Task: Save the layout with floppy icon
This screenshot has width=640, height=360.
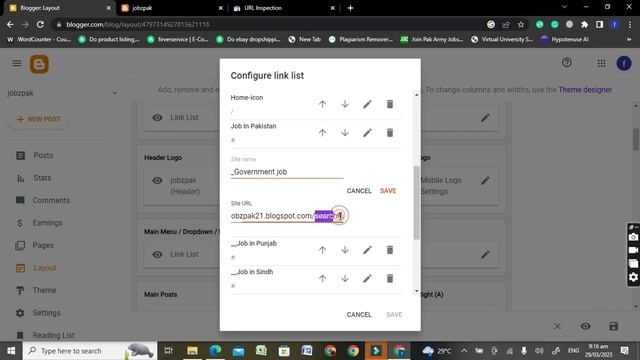Action: tap(613, 326)
